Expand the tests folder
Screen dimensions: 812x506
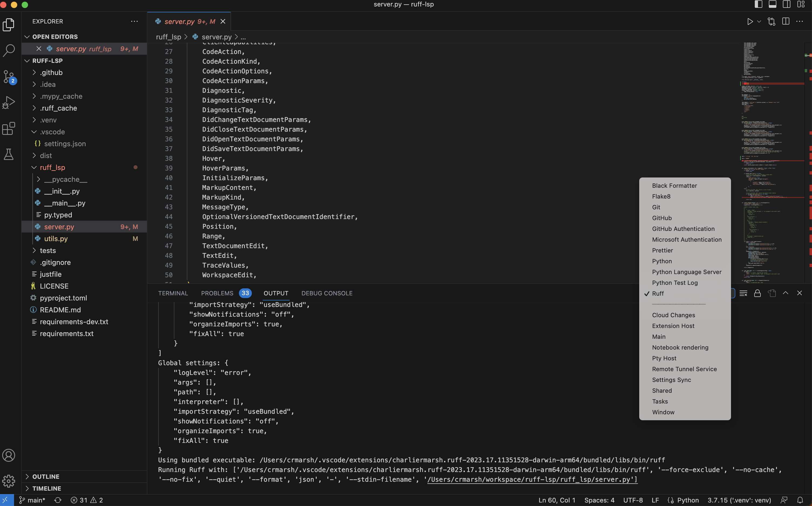(x=48, y=250)
